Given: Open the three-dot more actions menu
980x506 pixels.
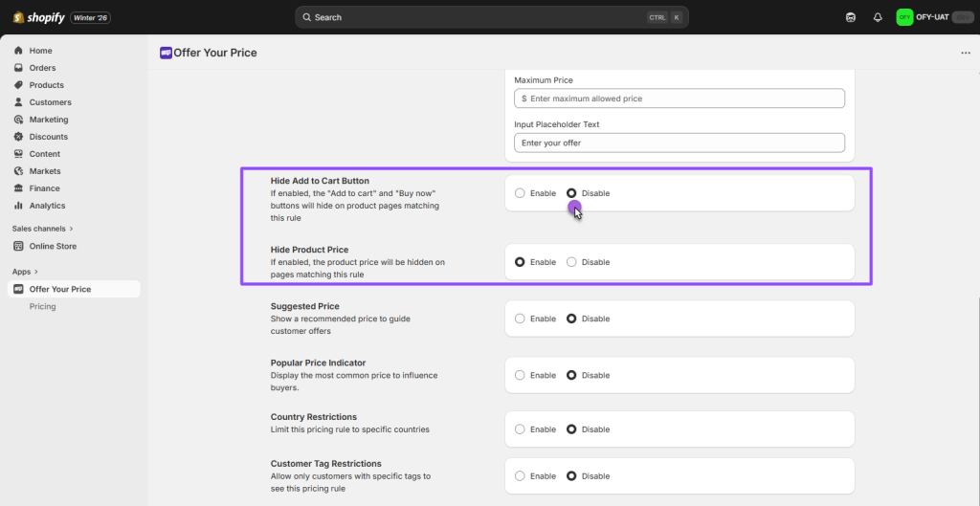Looking at the screenshot, I should [965, 53].
